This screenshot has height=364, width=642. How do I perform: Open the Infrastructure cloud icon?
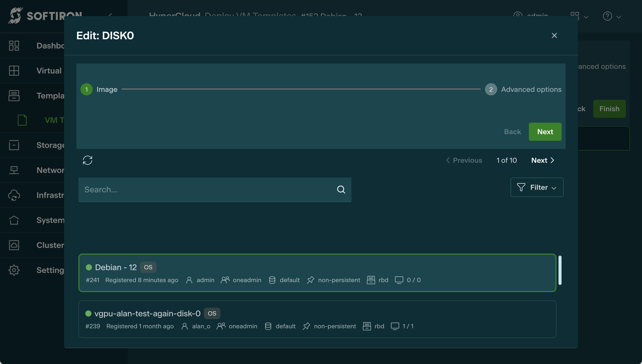14,195
